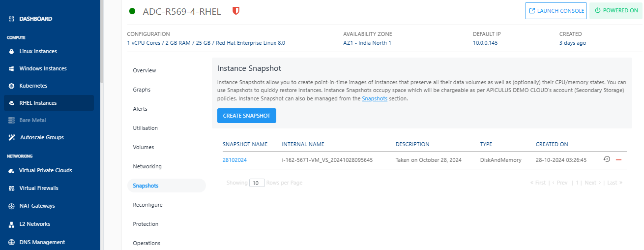Click the Bare Metal server icon
The height and width of the screenshot is (250, 644).
11,120
